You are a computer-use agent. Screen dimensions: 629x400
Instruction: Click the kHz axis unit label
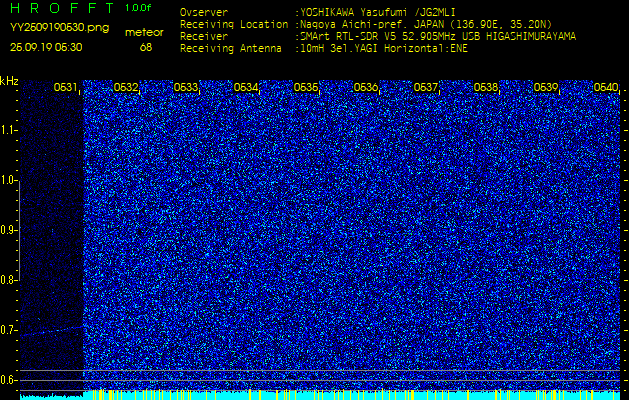click(9, 81)
